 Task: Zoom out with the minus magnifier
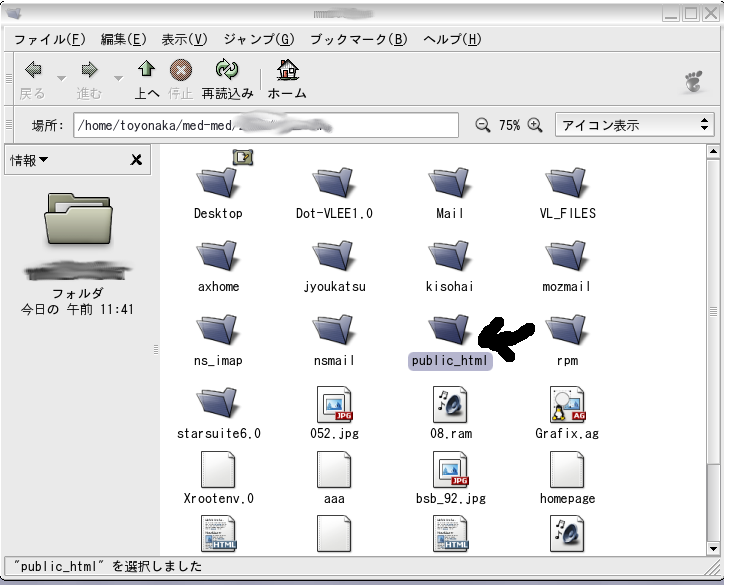482,125
